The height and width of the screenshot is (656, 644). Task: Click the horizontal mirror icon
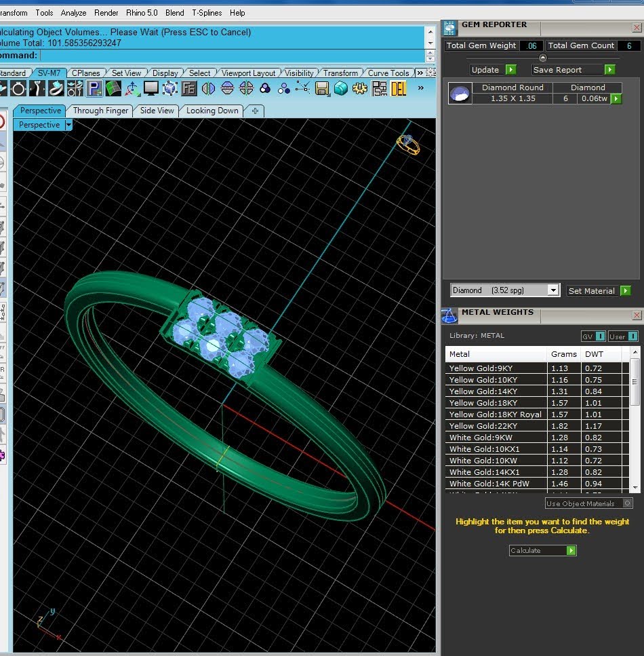[x=208, y=89]
